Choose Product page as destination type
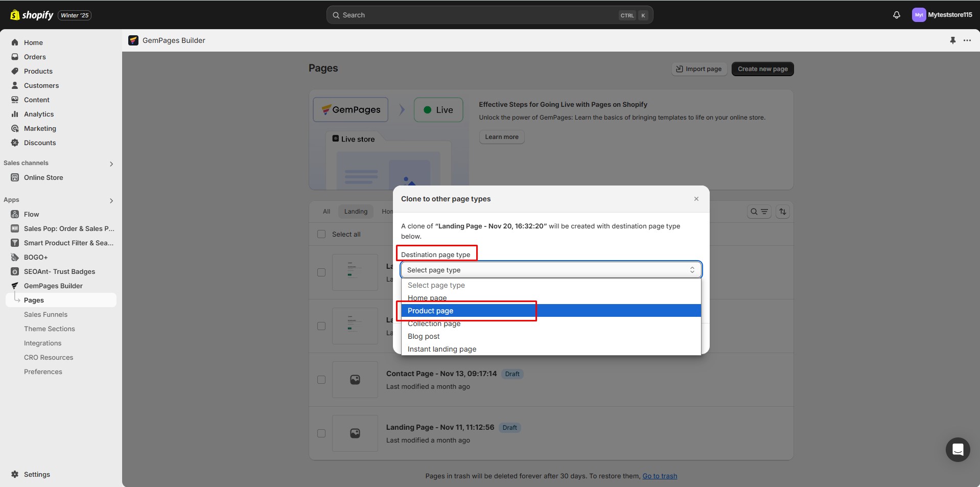This screenshot has width=980, height=487. (x=551, y=311)
